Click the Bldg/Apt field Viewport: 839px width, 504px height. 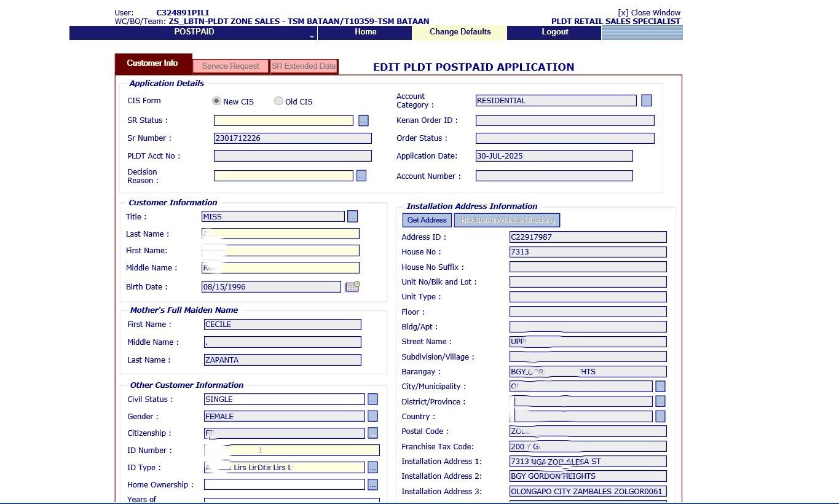(x=588, y=327)
